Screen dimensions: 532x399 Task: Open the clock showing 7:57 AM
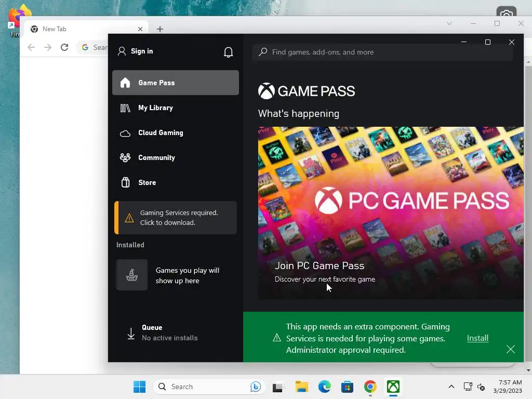(508, 387)
